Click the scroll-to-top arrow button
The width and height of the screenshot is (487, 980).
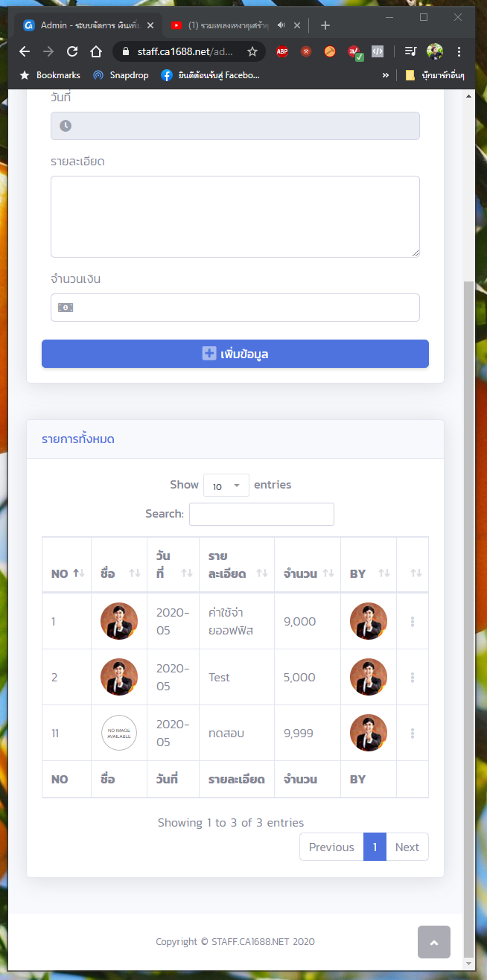coord(434,942)
